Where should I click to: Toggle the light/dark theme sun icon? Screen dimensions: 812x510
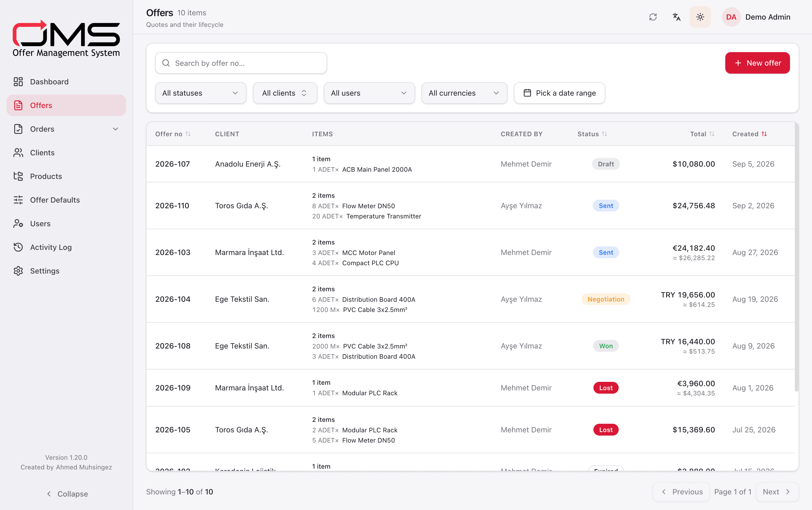(700, 17)
